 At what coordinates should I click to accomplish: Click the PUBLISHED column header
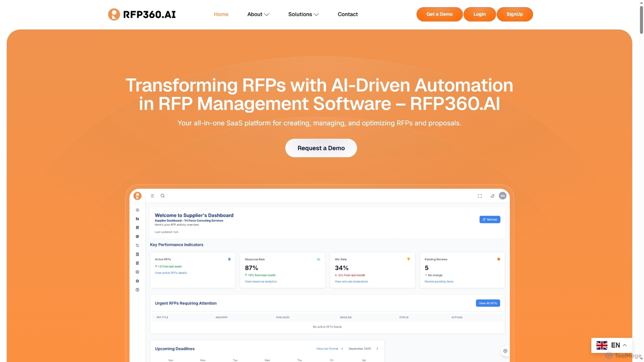click(283, 317)
